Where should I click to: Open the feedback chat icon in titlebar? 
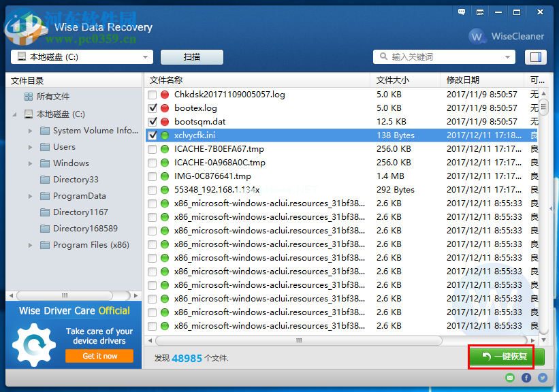462,12
